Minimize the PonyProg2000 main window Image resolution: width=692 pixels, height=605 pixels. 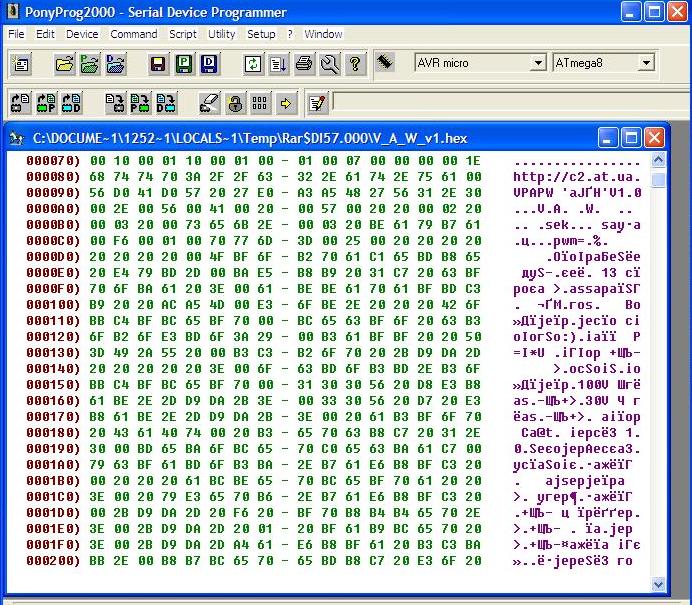click(x=631, y=11)
